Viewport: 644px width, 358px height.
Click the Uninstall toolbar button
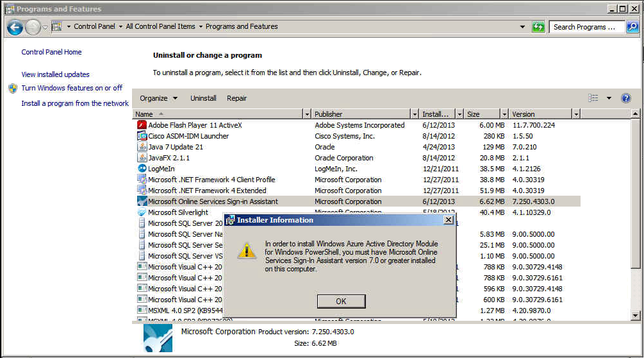pyautogui.click(x=203, y=98)
